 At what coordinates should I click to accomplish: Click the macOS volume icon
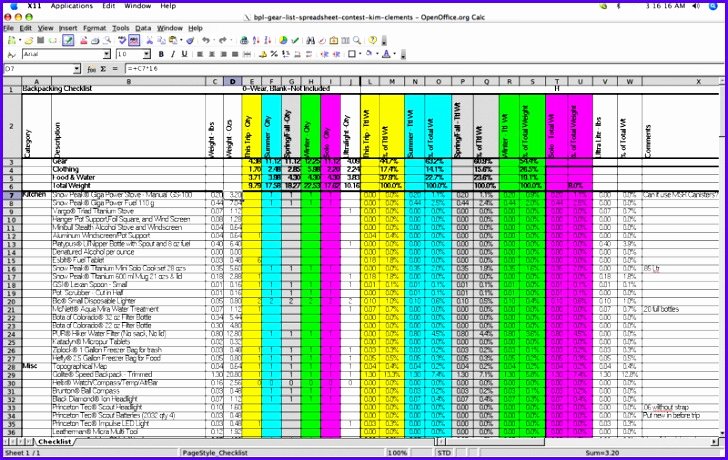[x=696, y=6]
